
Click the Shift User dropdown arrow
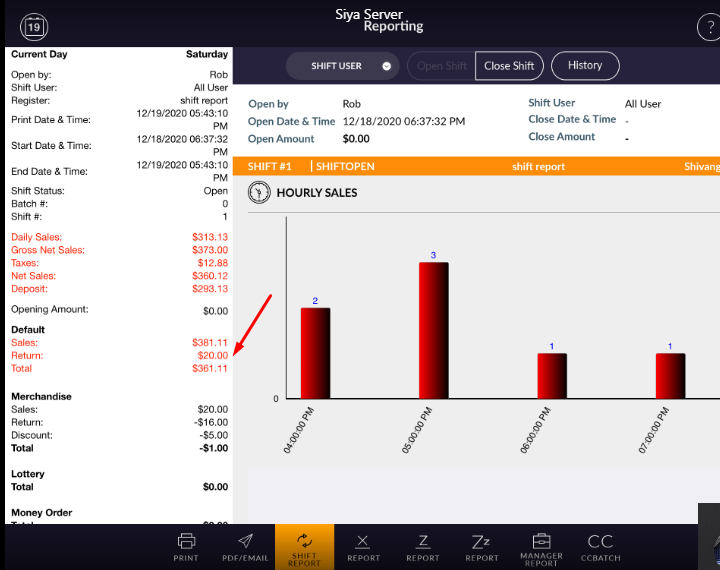pyautogui.click(x=386, y=66)
